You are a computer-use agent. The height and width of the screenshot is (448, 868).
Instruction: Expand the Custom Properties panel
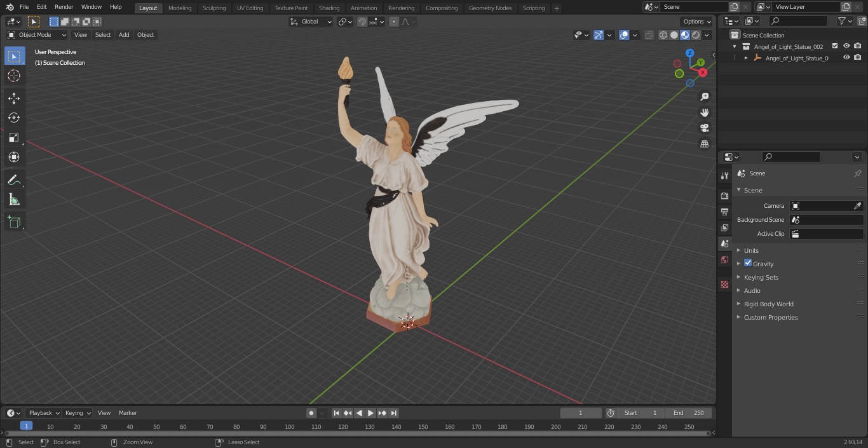coord(771,317)
